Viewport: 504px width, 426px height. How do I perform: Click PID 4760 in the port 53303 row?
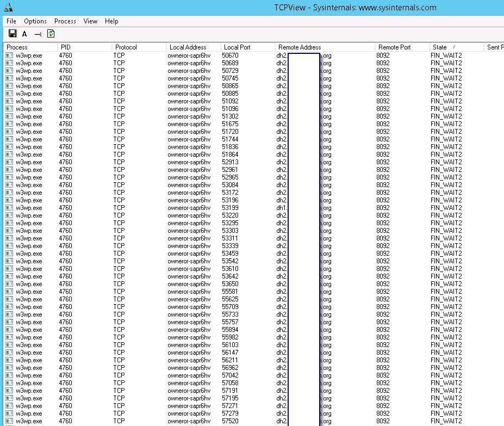point(66,231)
